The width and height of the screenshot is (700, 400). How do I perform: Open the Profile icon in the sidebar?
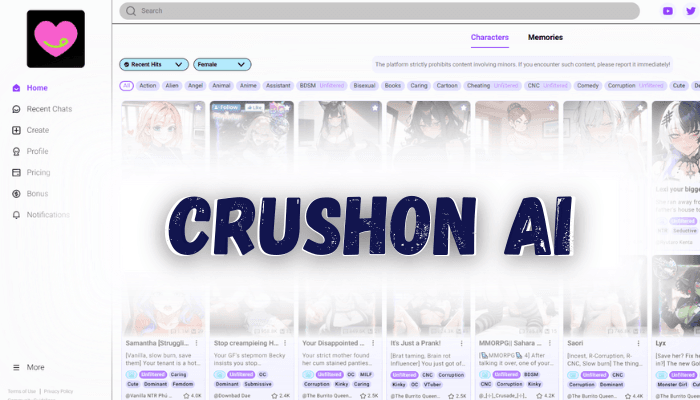click(x=17, y=151)
